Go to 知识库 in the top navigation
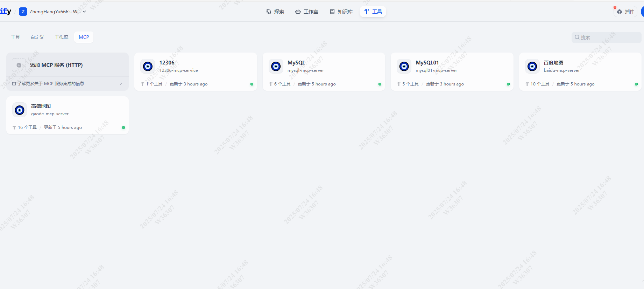This screenshot has height=289, width=644. pos(341,12)
